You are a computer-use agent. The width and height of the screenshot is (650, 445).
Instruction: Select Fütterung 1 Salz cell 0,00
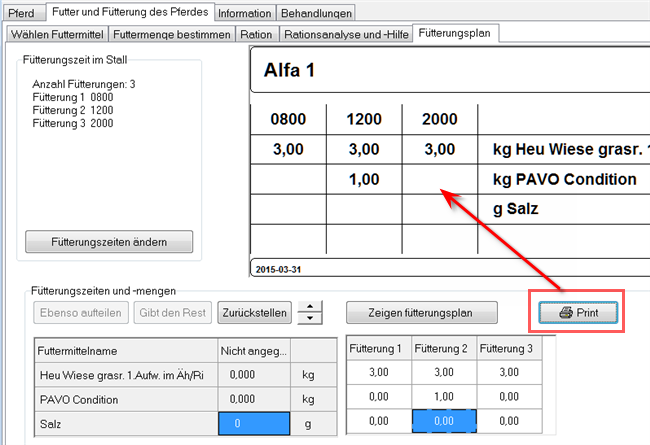379,421
